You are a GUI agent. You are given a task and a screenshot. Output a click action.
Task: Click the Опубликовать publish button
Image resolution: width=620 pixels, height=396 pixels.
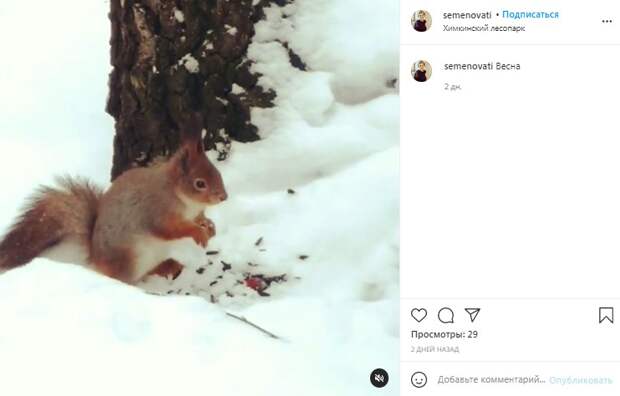pyautogui.click(x=580, y=380)
